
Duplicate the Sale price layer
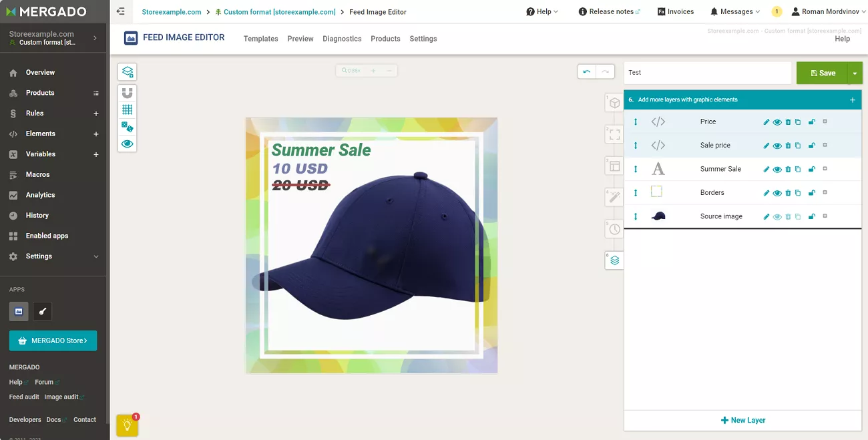tap(798, 146)
